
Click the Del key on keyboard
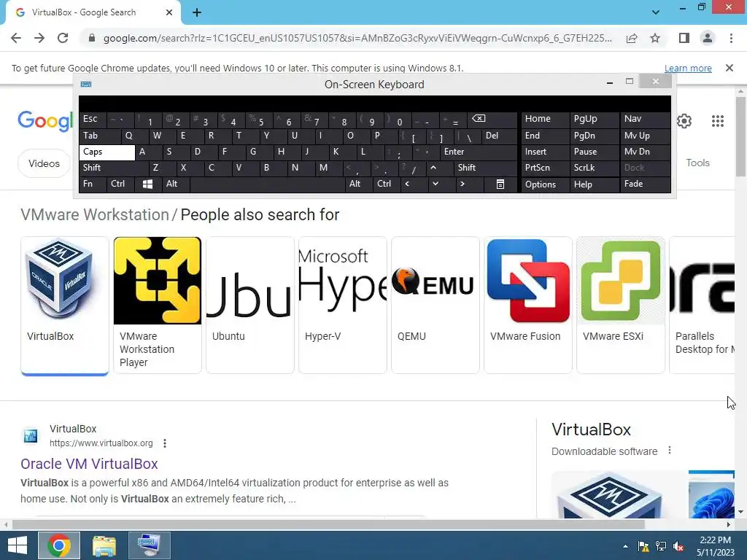pyautogui.click(x=499, y=136)
